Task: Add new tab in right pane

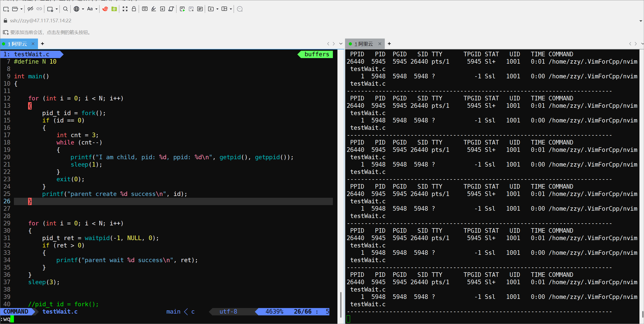Action: 389,44
